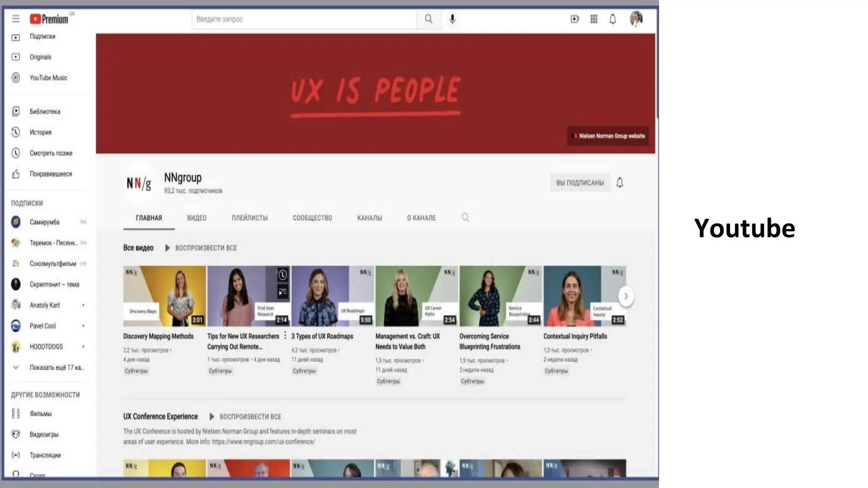Image resolution: width=868 pixels, height=488 pixels.
Task: Show next videos carousel arrow
Action: tap(626, 296)
